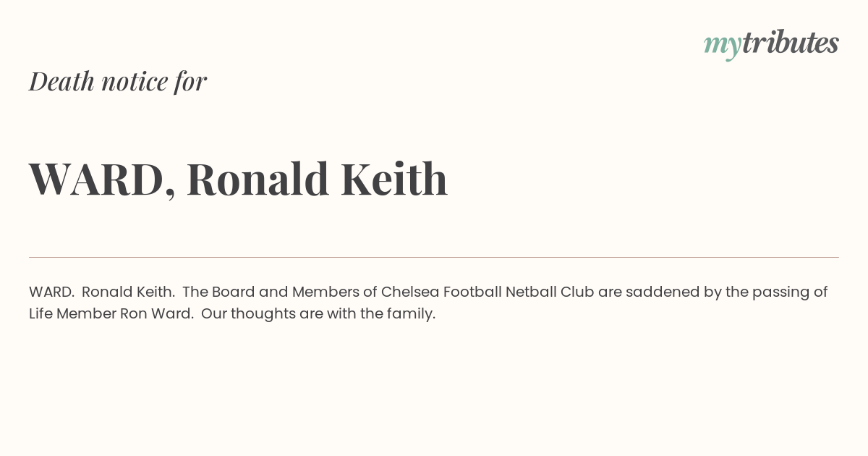Viewport: 868px width, 456px height.
Task: Click the "Death notice for" italic label
Action: pos(118,81)
